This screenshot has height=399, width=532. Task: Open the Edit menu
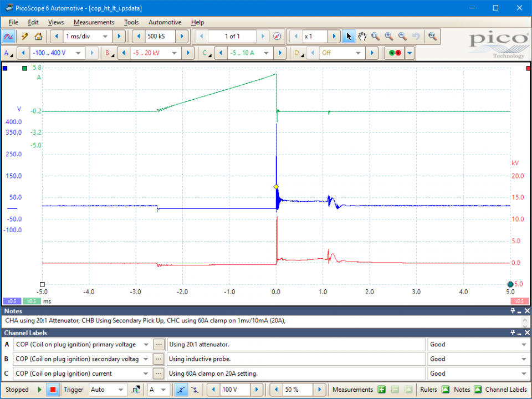pos(33,22)
